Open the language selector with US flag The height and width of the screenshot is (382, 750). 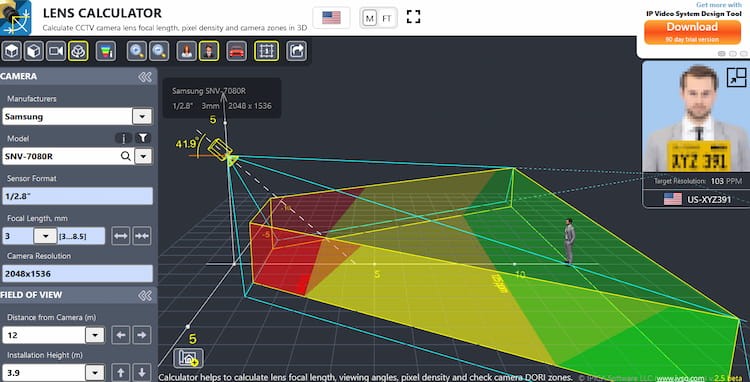click(x=331, y=18)
